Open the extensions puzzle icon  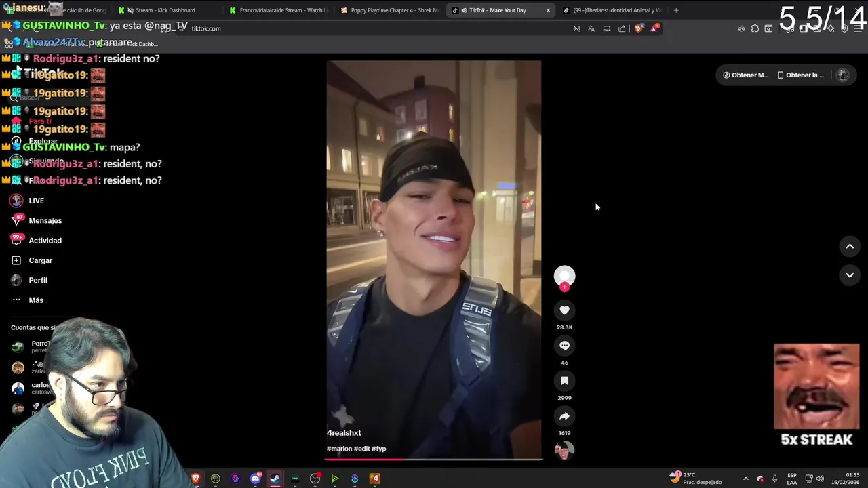tap(755, 28)
